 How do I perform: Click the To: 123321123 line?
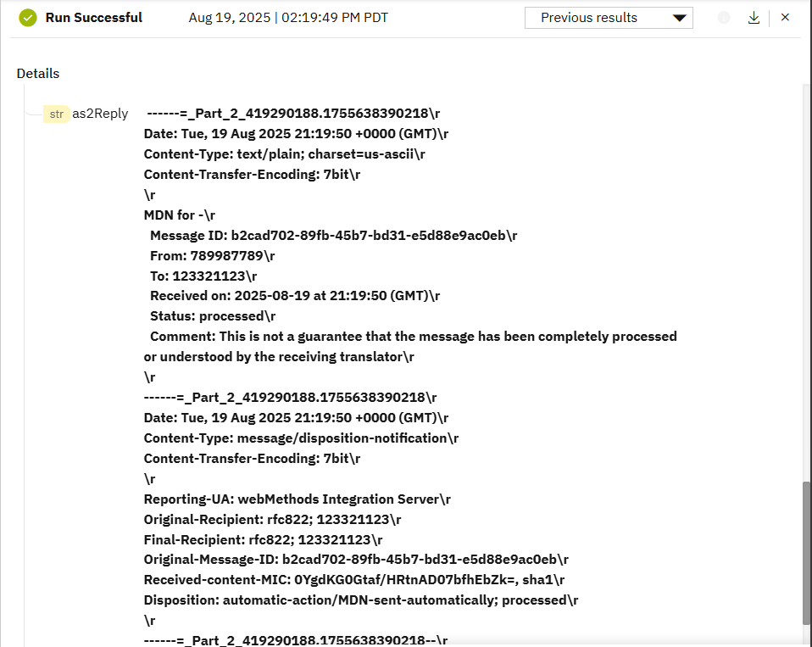[203, 276]
